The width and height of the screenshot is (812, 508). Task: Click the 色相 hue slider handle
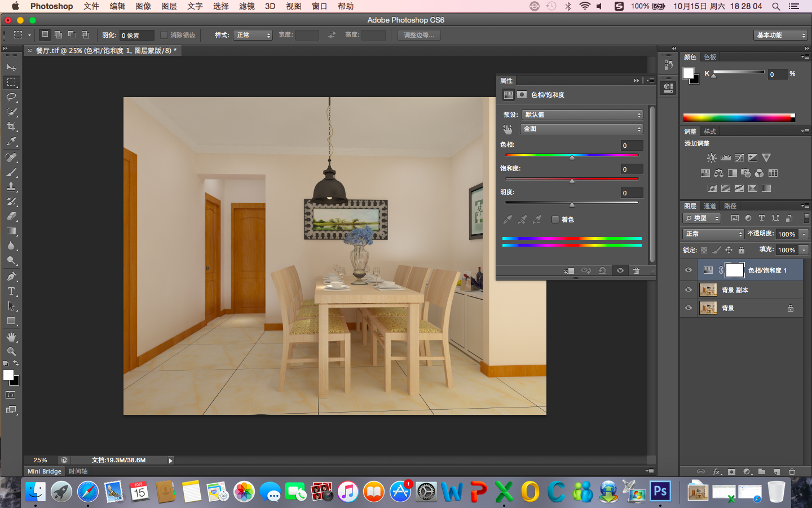572,157
